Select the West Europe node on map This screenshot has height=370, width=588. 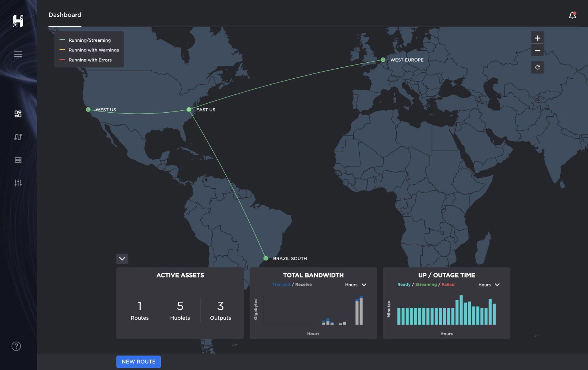point(383,60)
